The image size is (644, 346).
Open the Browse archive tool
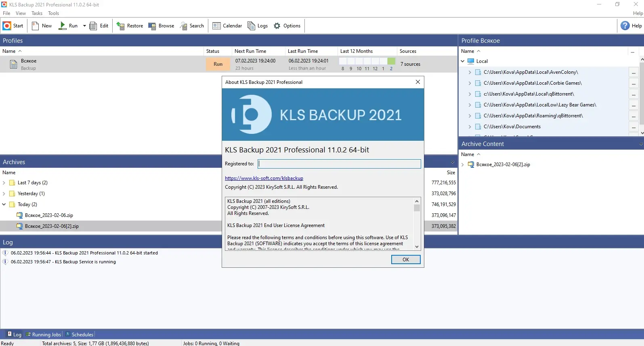(x=161, y=26)
